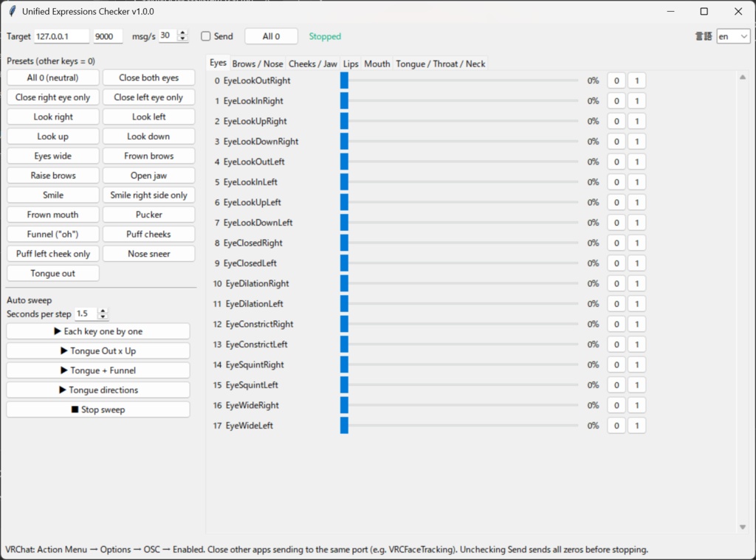Select the Lips tab
756x560 pixels.
(351, 63)
